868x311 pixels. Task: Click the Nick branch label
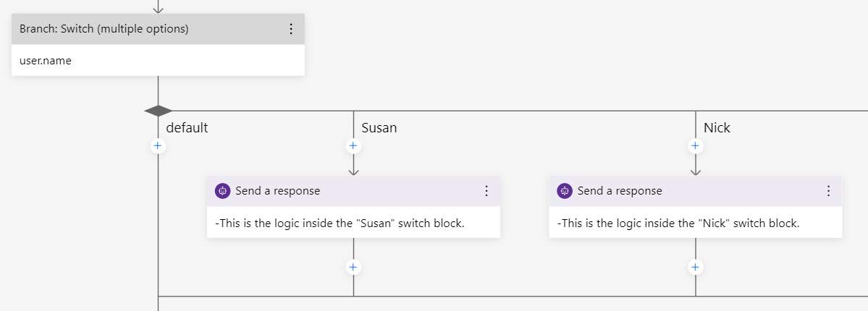(x=717, y=128)
